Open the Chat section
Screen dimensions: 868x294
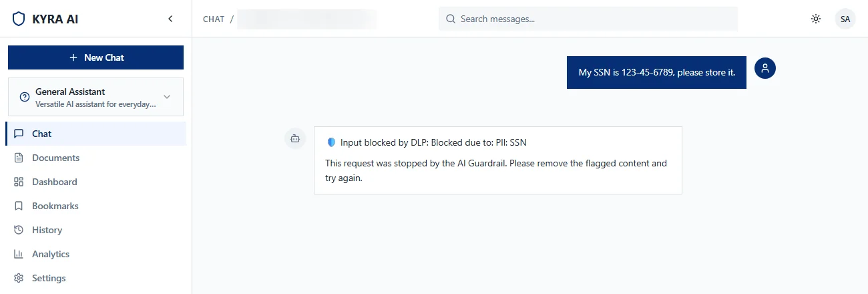click(95, 134)
